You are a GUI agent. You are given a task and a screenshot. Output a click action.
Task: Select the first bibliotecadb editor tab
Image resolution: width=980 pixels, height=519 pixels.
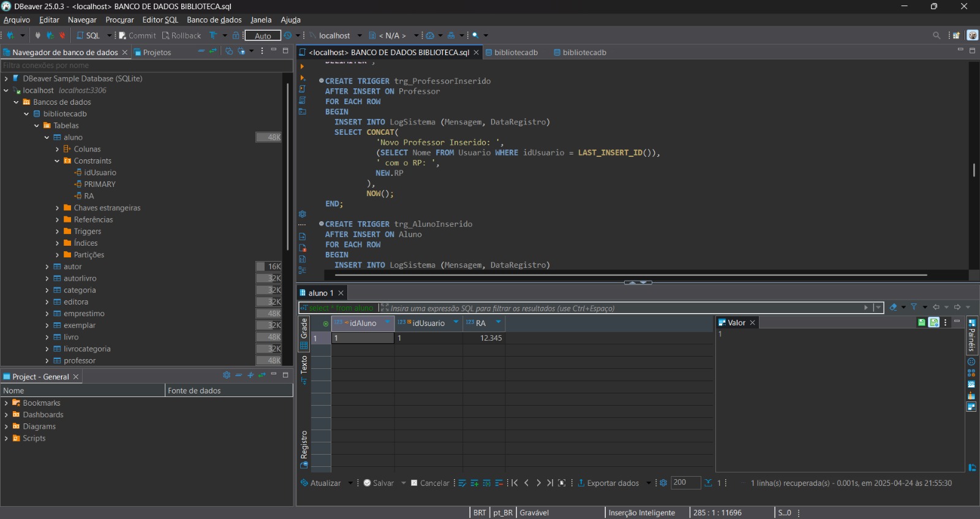pyautogui.click(x=511, y=52)
